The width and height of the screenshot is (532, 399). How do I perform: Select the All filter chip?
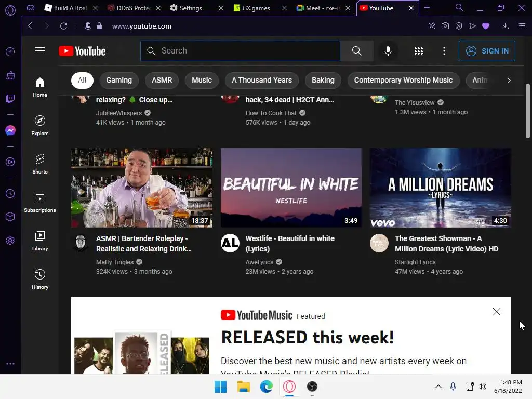82,81
